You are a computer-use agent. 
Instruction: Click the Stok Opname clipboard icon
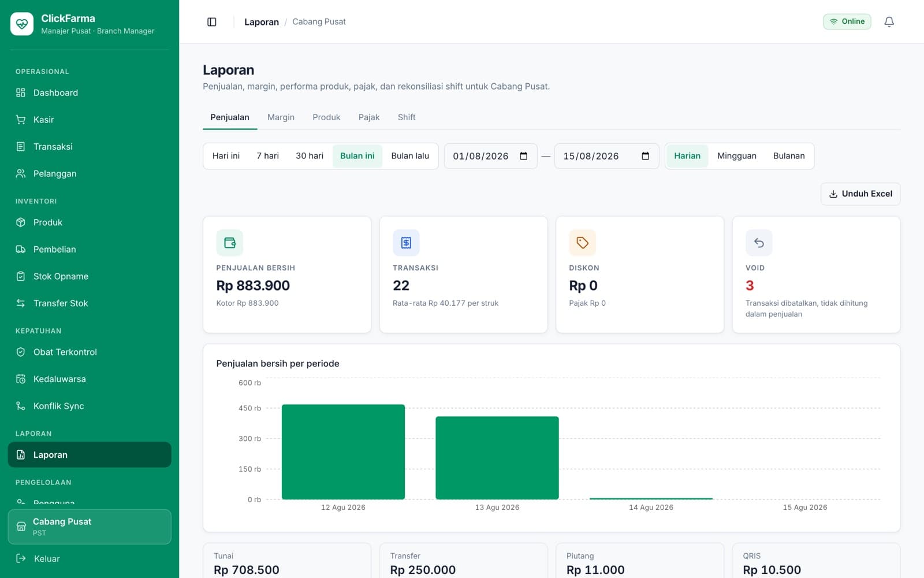(x=21, y=276)
